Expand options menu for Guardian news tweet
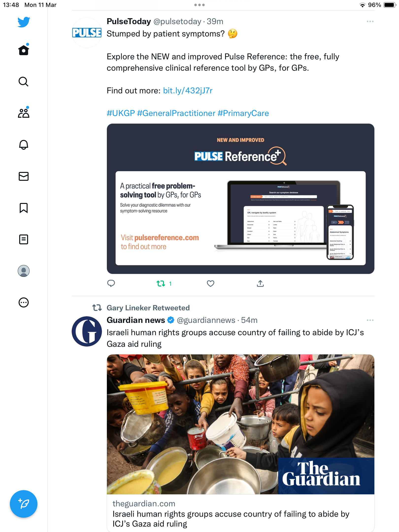Screen dimensions: 399x532 [x=370, y=320]
